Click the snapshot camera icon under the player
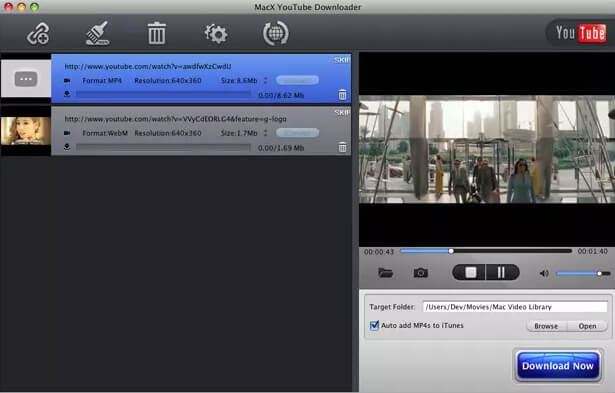The width and height of the screenshot is (615, 393). pyautogui.click(x=420, y=273)
